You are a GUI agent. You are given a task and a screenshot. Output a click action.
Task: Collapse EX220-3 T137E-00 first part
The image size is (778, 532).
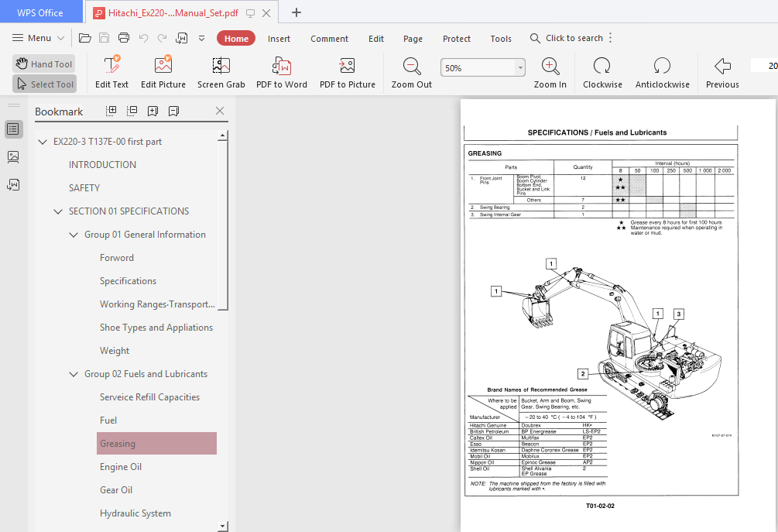43,142
